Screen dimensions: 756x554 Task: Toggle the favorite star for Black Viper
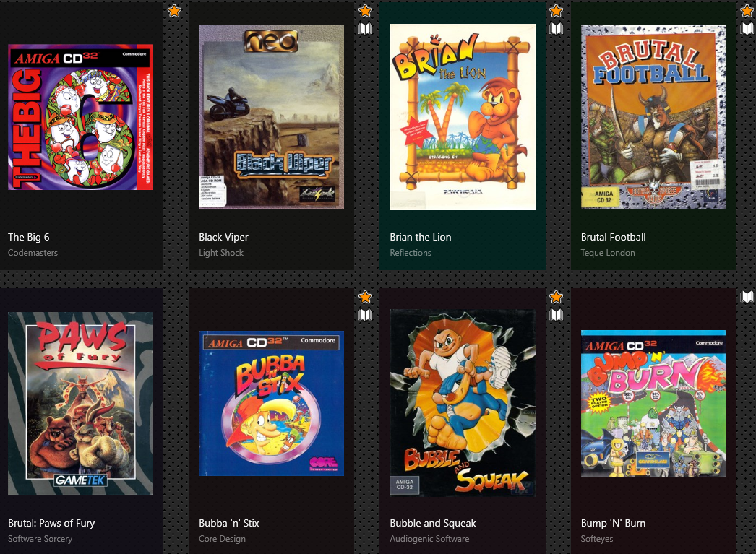tap(366, 11)
